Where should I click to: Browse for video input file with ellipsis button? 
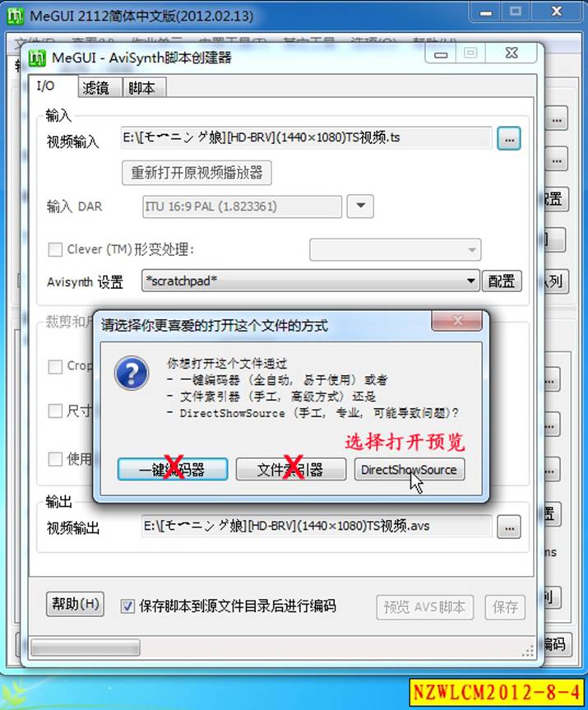click(509, 138)
